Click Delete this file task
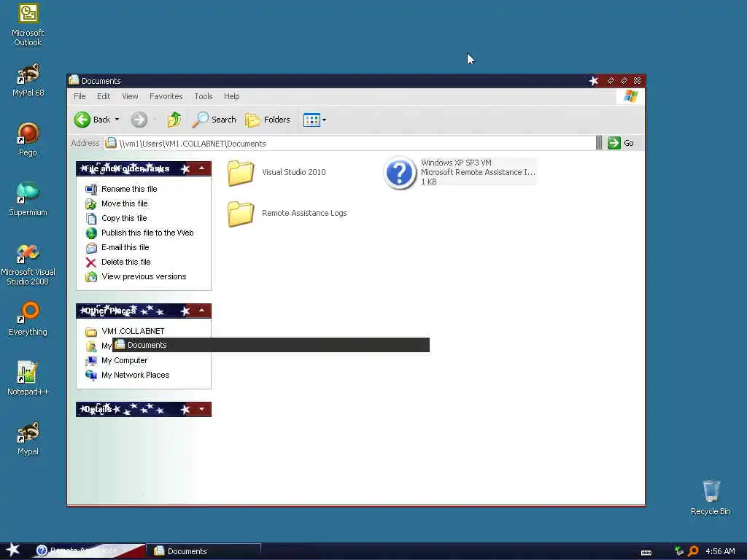Image resolution: width=747 pixels, height=560 pixels. click(x=125, y=262)
